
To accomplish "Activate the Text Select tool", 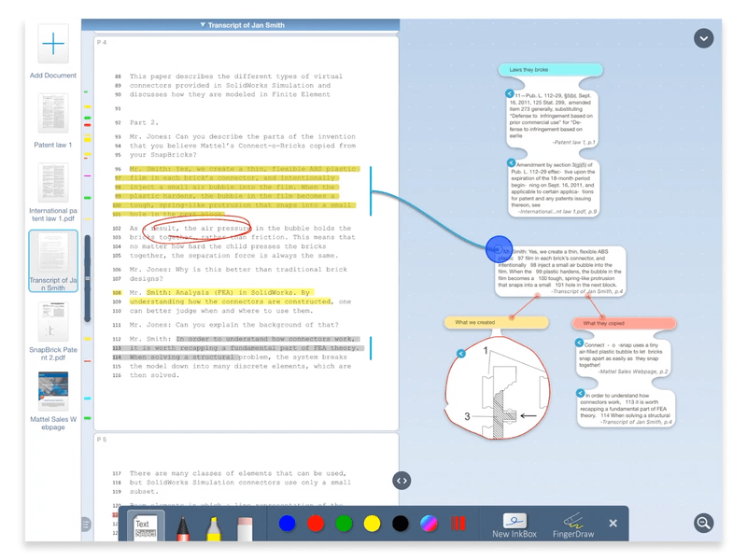I will (146, 527).
